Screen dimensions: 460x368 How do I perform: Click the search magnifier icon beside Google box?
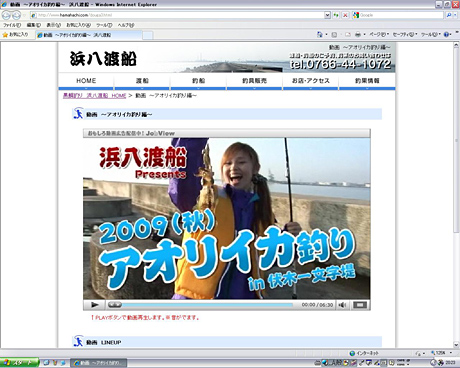coord(449,15)
